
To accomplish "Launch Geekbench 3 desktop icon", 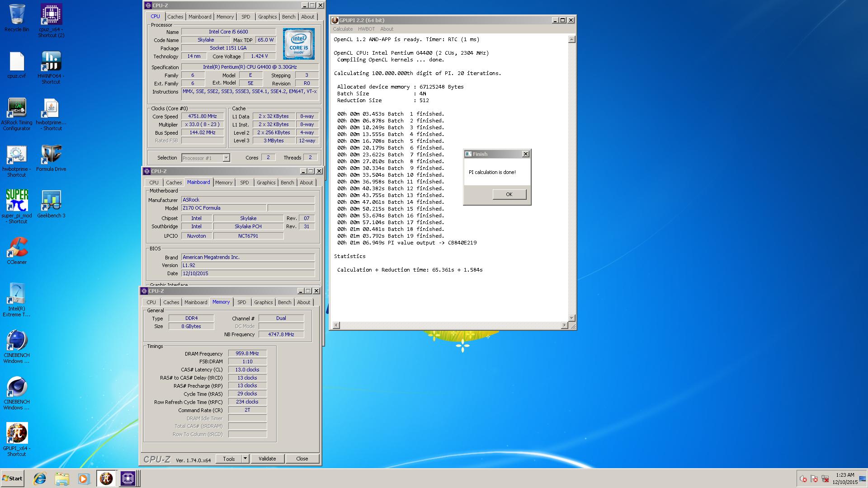I will [51, 204].
